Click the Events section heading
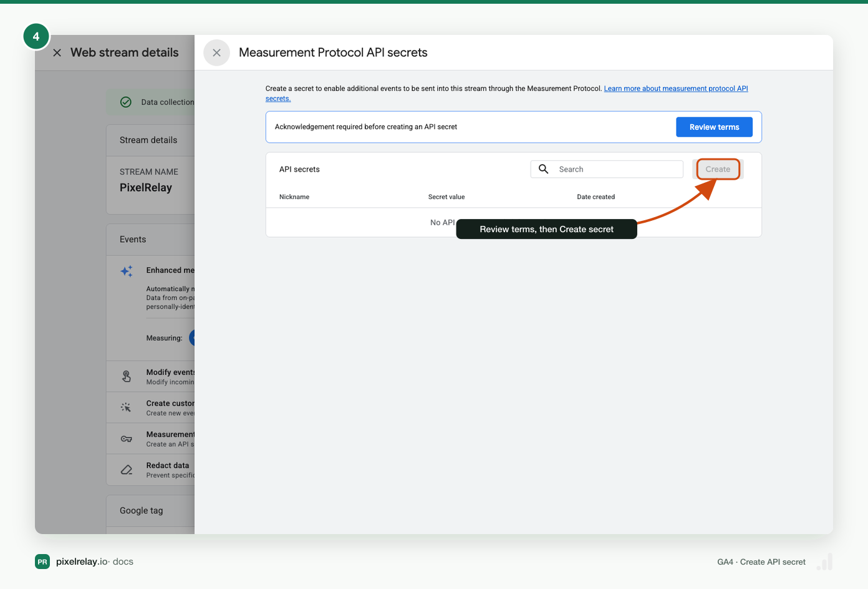This screenshot has width=868, height=589. pos(133,240)
